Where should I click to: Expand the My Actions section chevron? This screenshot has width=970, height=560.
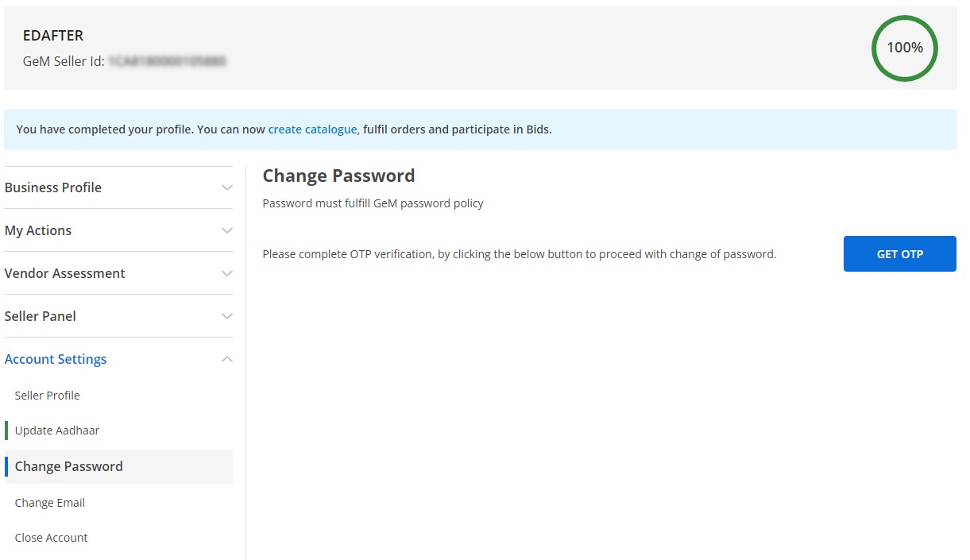[228, 230]
